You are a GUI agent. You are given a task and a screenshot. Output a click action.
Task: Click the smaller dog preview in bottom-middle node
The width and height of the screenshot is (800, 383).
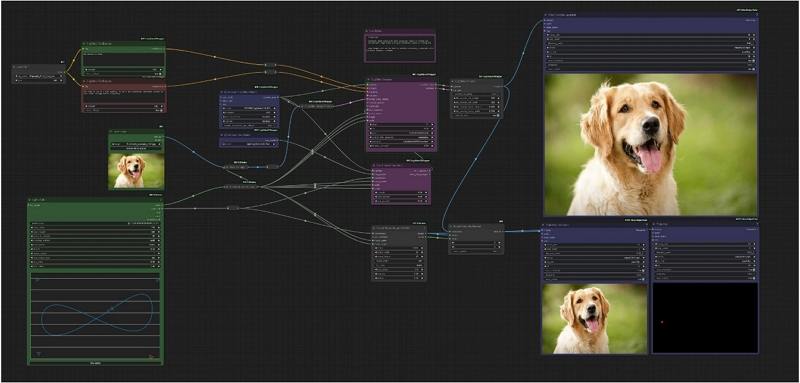coord(594,318)
